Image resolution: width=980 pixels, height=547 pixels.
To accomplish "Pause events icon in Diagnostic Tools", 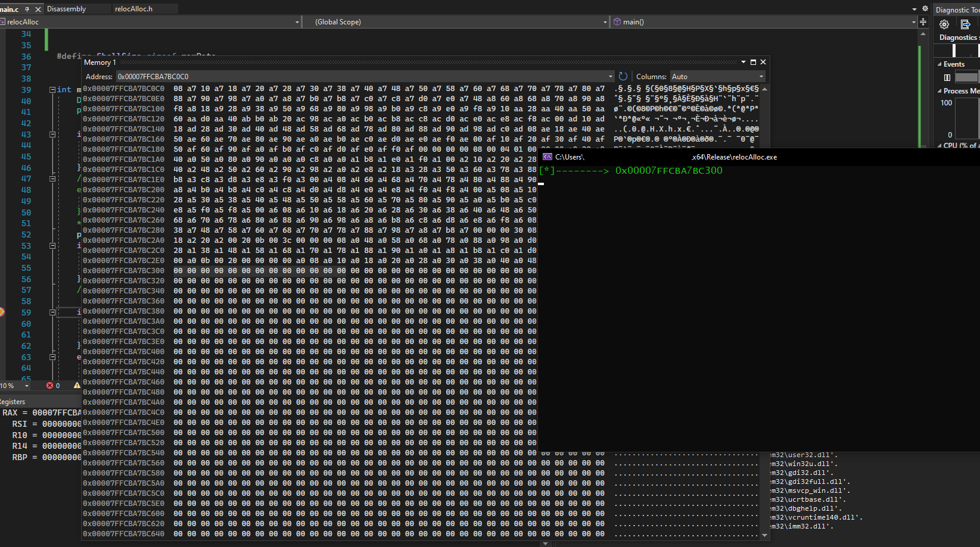I will click(x=947, y=77).
